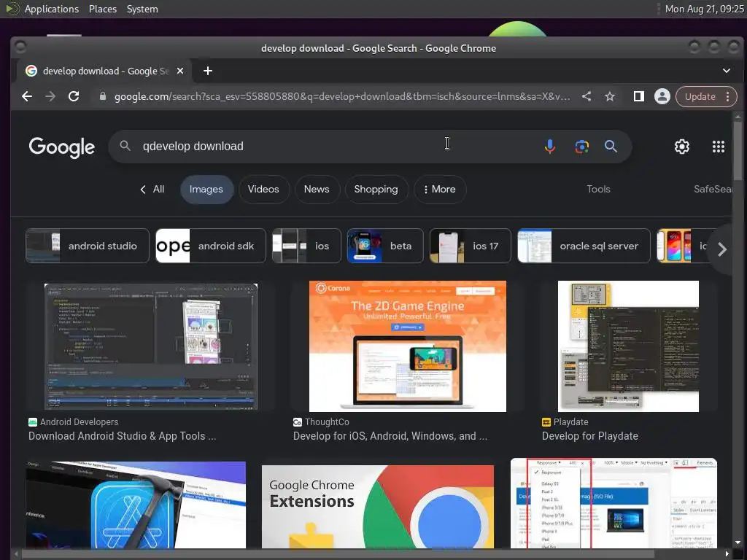Viewport: 747px width, 560px height.
Task: Open Chrome's three-dot menu
Action: pos(727,97)
